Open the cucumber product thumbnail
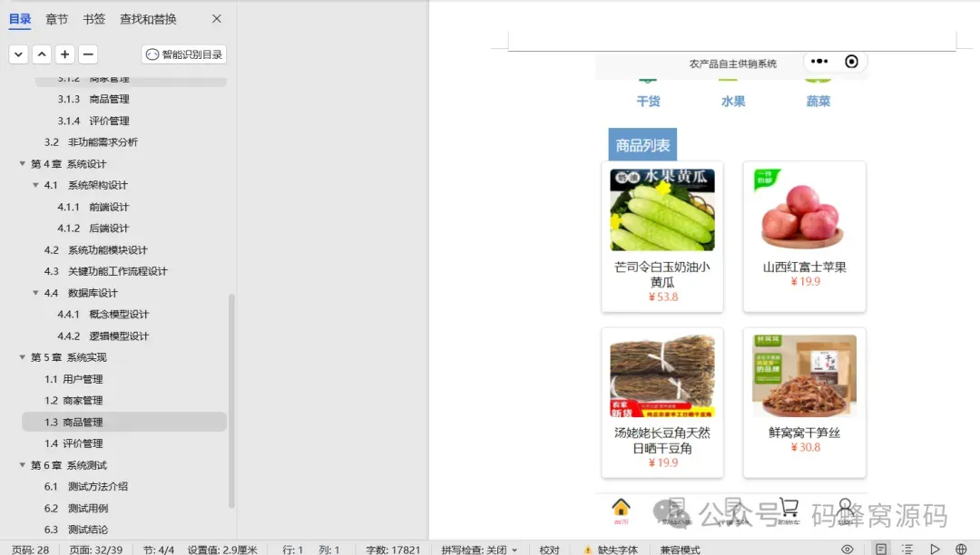This screenshot has width=980, height=555. click(662, 209)
